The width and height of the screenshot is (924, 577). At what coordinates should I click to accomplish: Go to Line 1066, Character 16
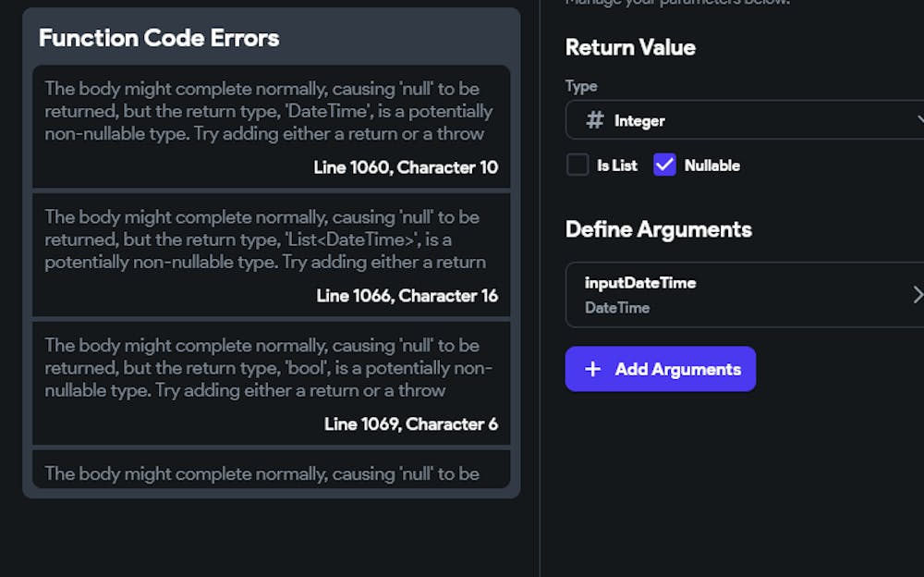(x=407, y=296)
